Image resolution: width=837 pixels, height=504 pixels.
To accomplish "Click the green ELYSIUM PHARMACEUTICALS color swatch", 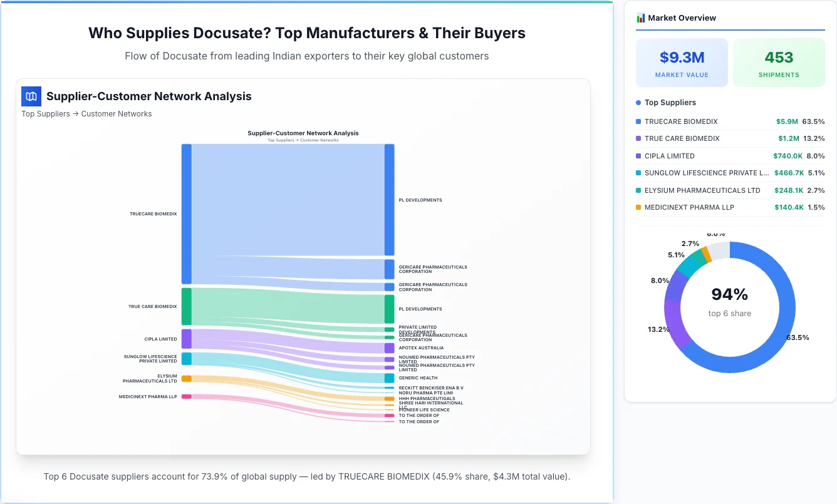I will coord(638,190).
